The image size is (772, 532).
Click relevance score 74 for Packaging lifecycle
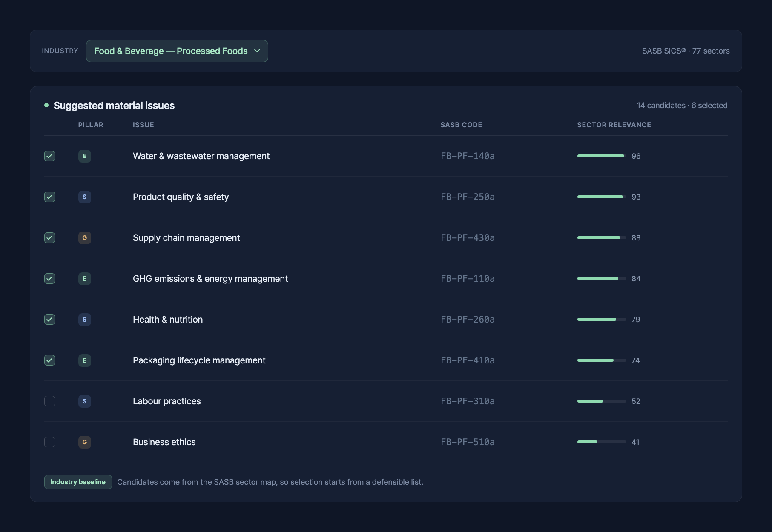635,360
